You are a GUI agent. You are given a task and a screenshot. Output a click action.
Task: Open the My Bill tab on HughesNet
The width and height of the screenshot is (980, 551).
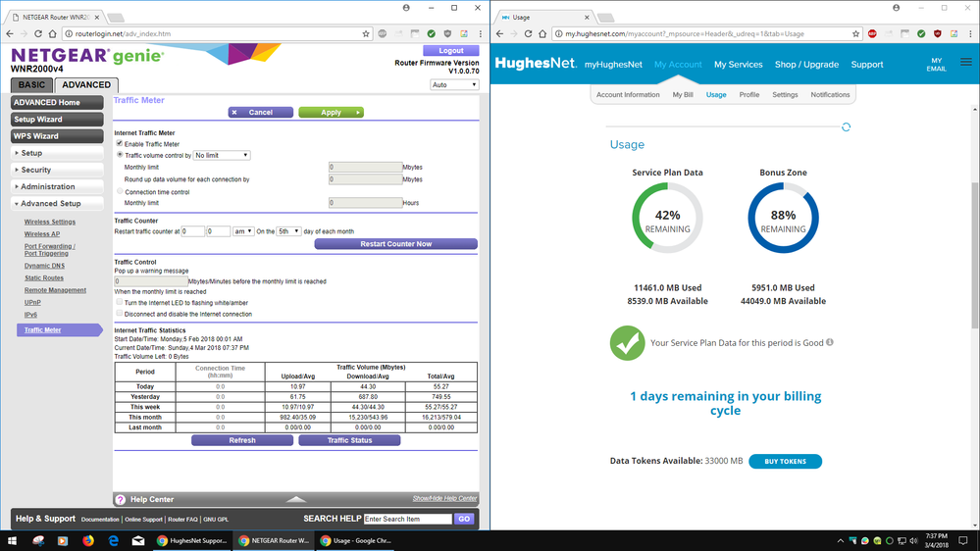pyautogui.click(x=683, y=95)
